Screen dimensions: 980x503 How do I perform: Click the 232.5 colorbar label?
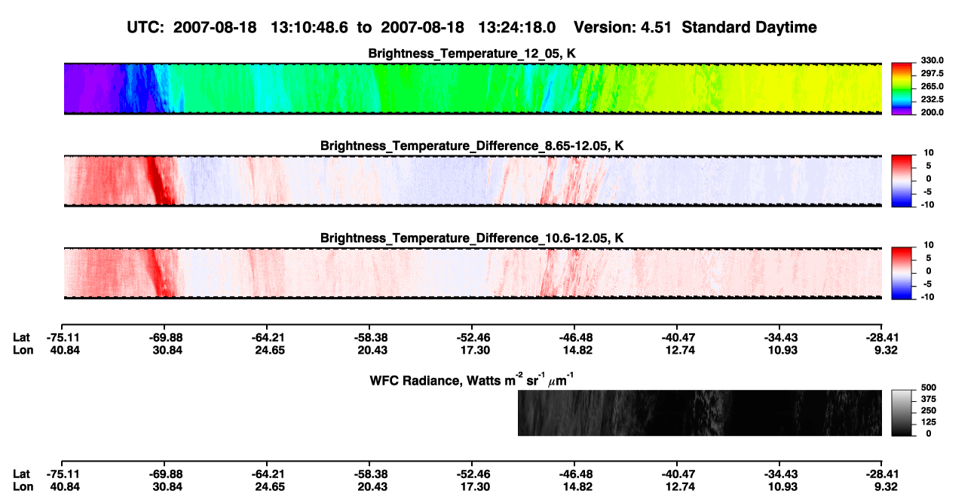932,99
